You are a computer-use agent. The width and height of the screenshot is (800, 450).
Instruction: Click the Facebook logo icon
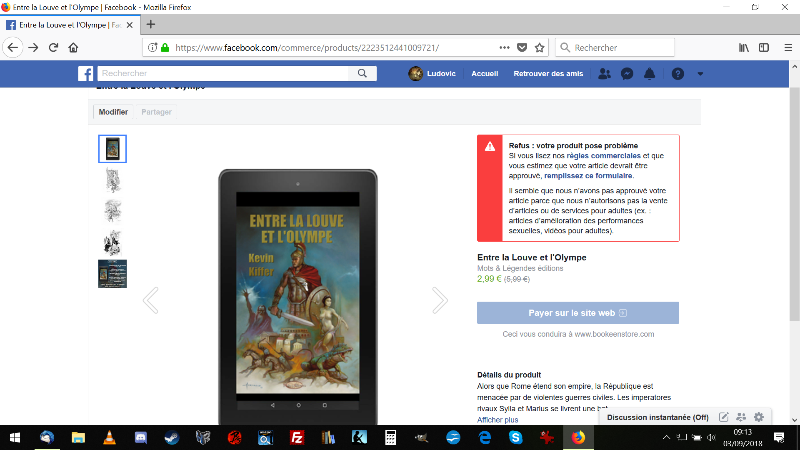(87, 74)
